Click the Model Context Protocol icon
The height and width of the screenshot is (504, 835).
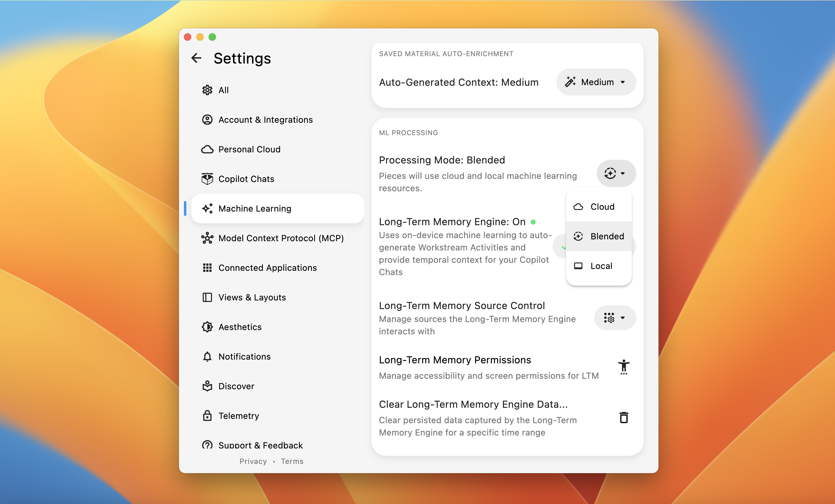click(207, 238)
